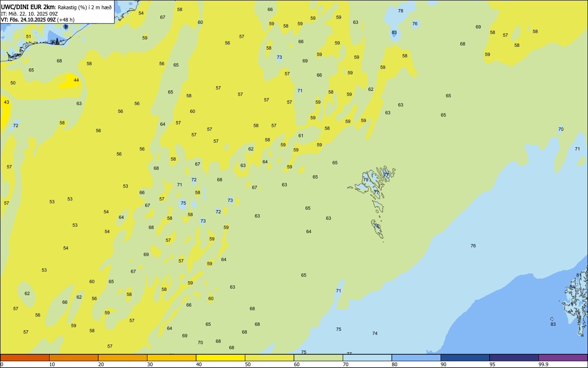Click the map value "44" in bright yellow patch

[x=76, y=80]
